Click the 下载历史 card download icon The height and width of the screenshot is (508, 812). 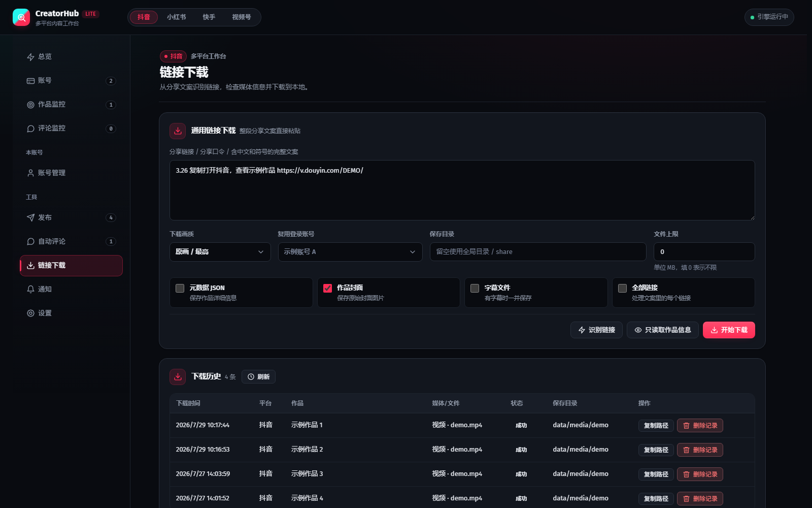coord(178,377)
